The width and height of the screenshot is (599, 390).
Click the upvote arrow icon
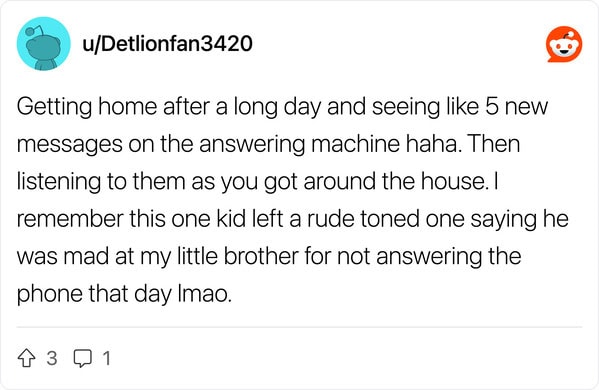(x=26, y=359)
